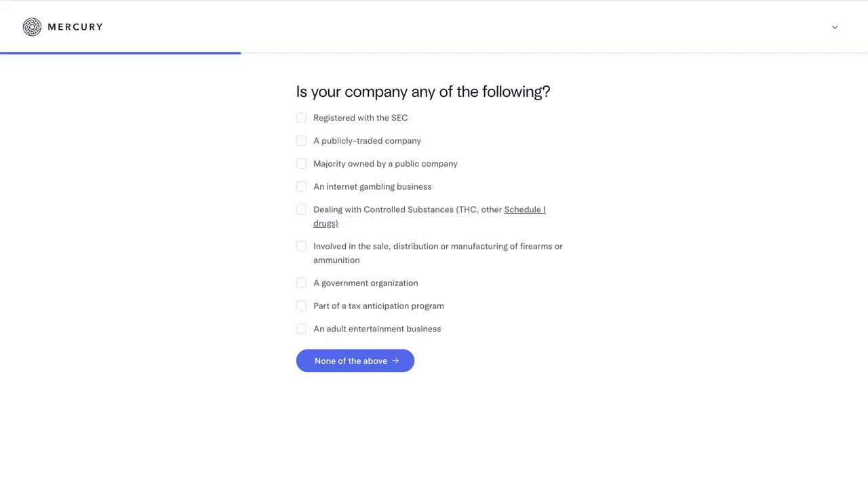Click the blue onboarding progress bar

click(121, 53)
